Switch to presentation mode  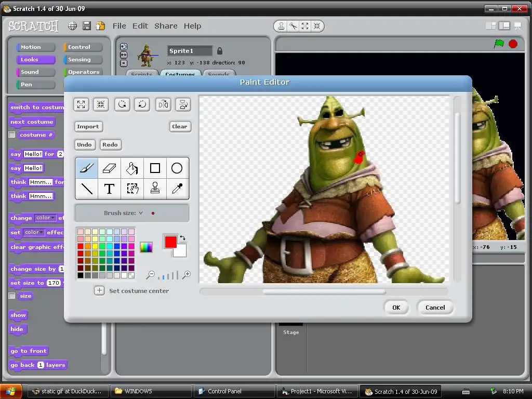(x=518, y=26)
